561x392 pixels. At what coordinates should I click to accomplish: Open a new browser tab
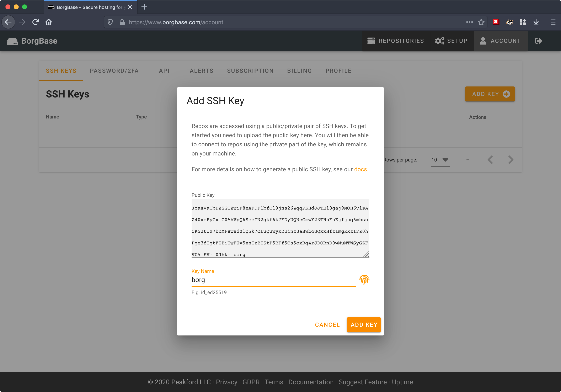144,7
